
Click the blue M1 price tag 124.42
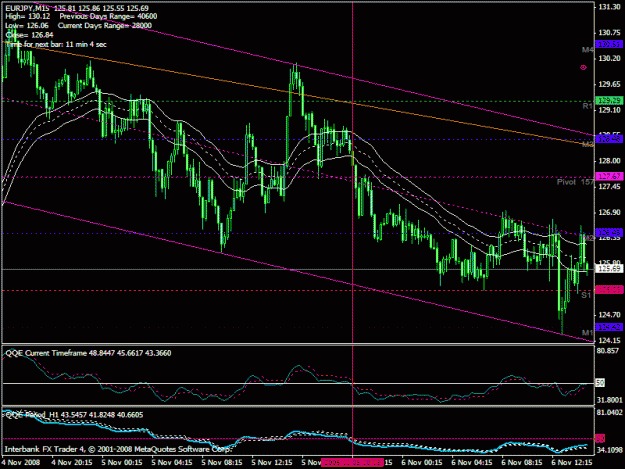click(609, 327)
